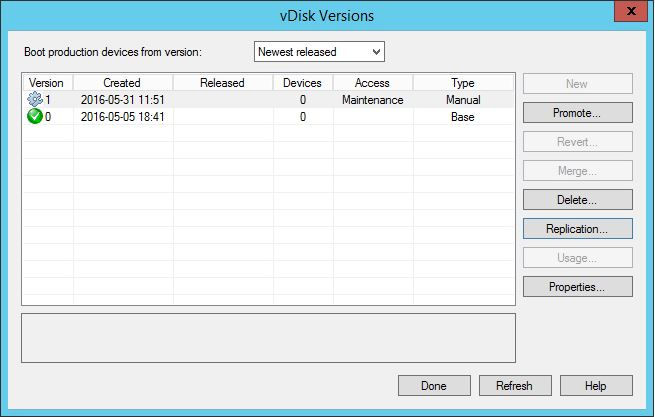The width and height of the screenshot is (655, 417).
Task: Sort by the Access column header
Action: point(373,83)
